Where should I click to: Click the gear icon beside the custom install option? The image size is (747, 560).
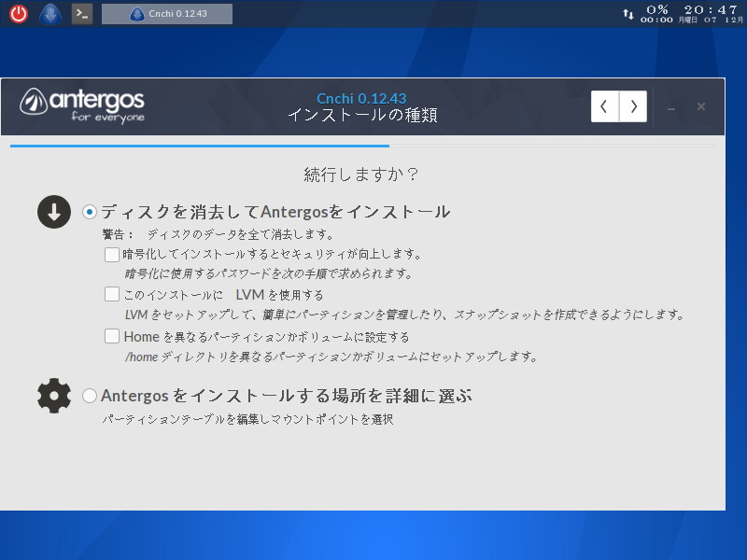(x=53, y=395)
